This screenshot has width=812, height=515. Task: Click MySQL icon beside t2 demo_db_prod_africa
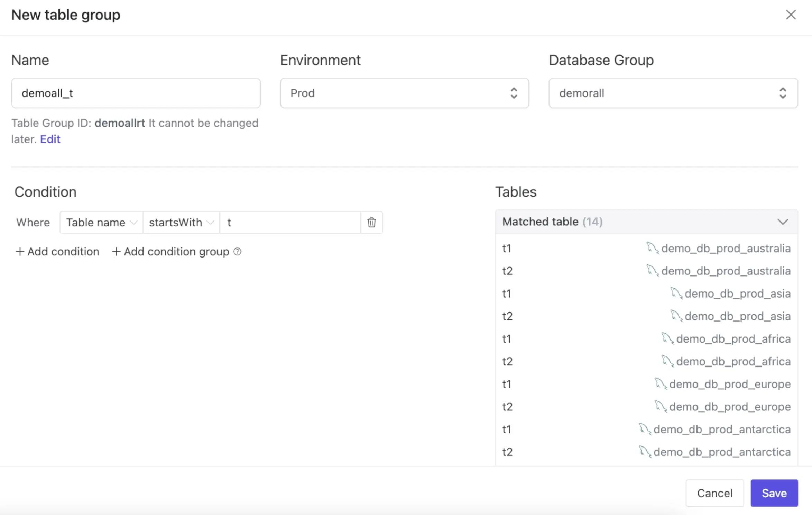pyautogui.click(x=668, y=361)
